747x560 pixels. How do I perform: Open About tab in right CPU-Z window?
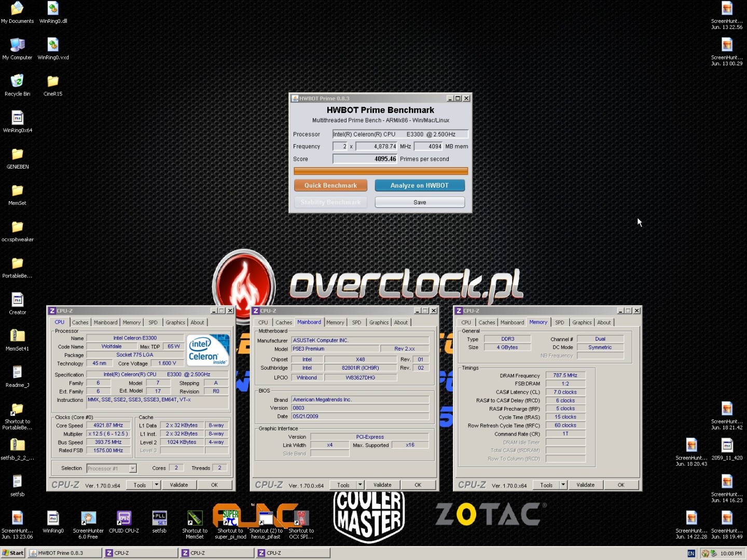click(x=604, y=323)
